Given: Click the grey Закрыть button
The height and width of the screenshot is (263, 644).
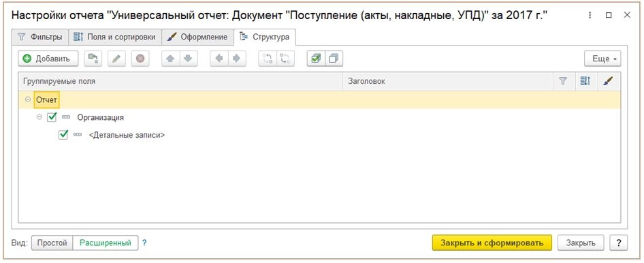Looking at the screenshot, I should pyautogui.click(x=581, y=243).
